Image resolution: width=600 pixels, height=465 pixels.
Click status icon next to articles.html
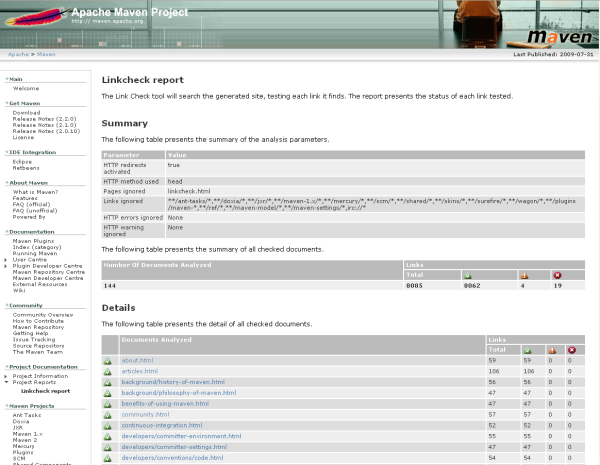click(x=108, y=371)
